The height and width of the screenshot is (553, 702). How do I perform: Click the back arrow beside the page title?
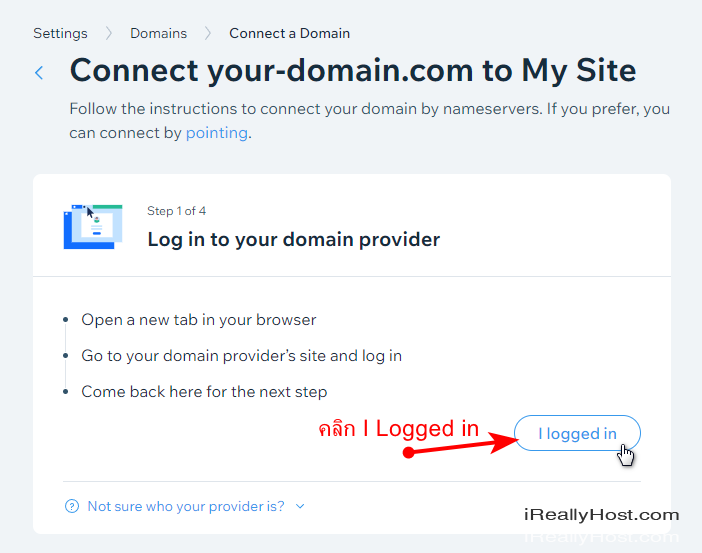pos(39,73)
